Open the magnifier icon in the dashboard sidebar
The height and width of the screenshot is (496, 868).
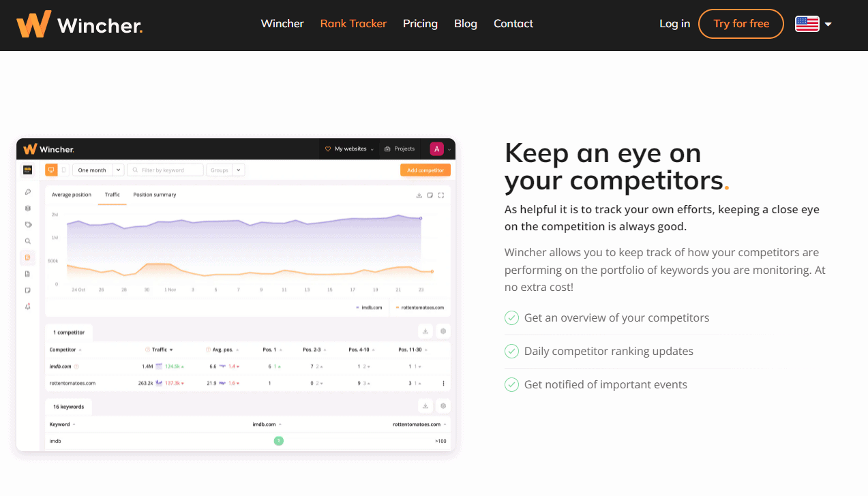(x=28, y=241)
